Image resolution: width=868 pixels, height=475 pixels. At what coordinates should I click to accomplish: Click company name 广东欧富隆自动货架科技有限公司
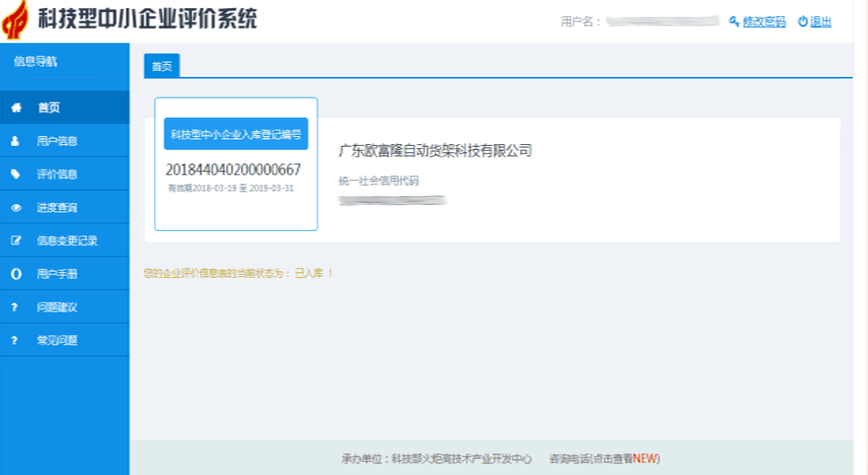pyautogui.click(x=435, y=151)
